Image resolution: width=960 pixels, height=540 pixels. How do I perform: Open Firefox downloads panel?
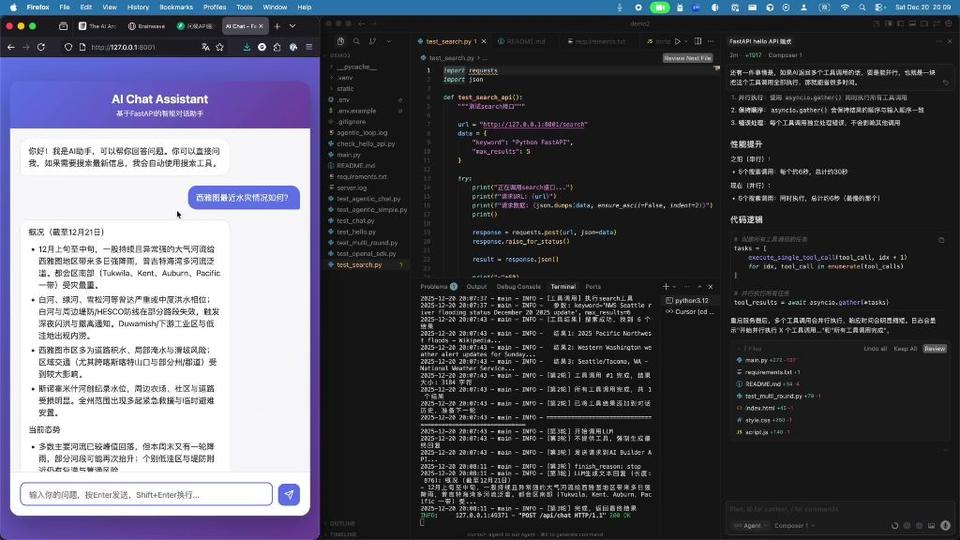tap(247, 47)
